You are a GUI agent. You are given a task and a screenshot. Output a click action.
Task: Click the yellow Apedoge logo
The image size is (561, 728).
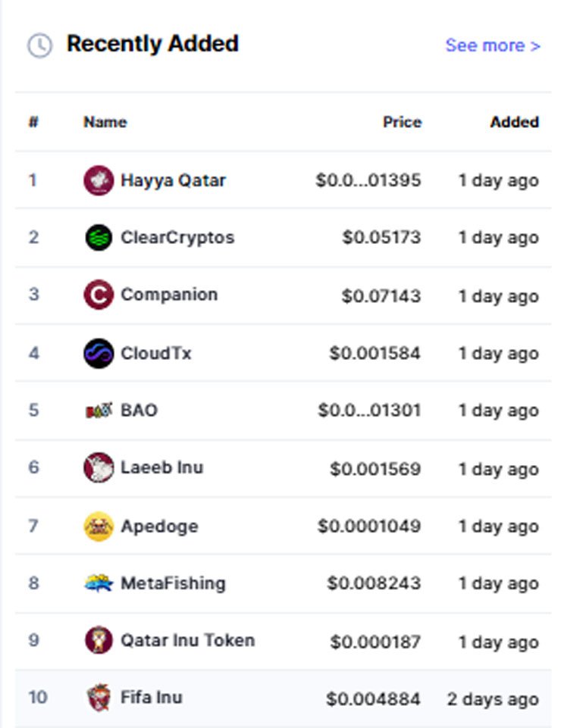click(x=99, y=526)
